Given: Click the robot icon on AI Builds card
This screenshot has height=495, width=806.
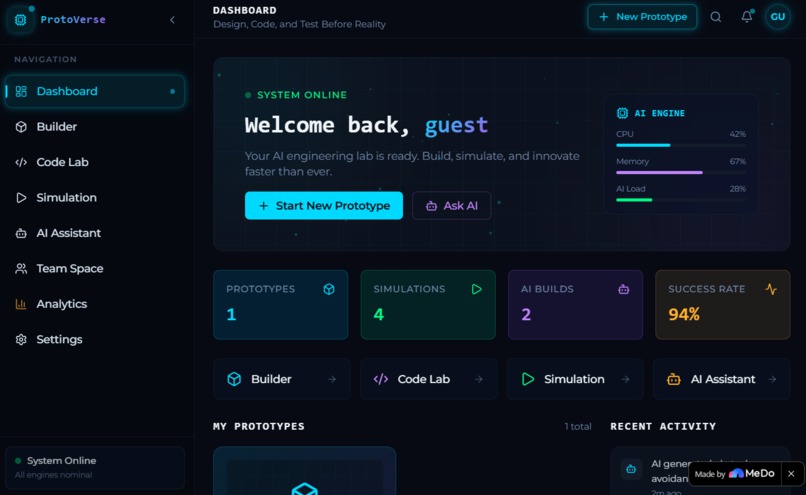Looking at the screenshot, I should click(624, 289).
